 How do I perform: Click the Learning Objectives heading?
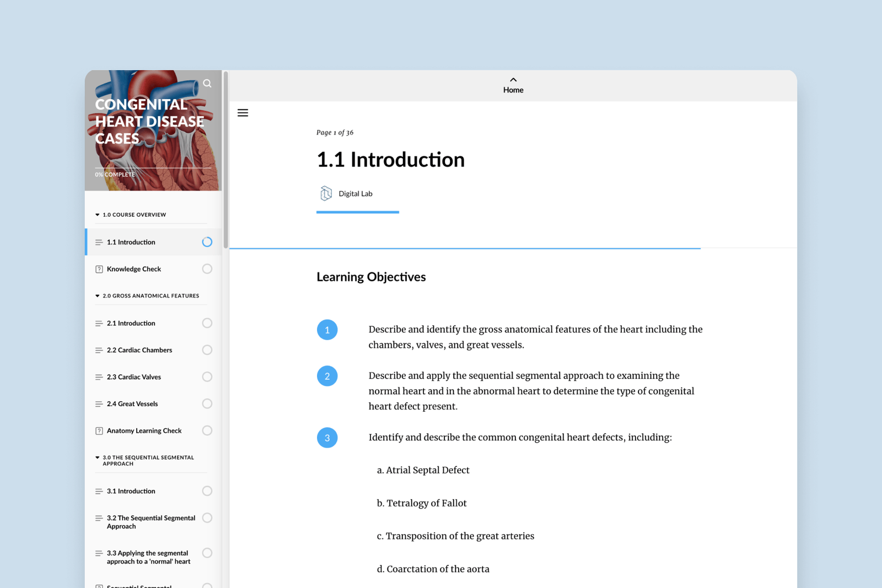[x=371, y=277]
